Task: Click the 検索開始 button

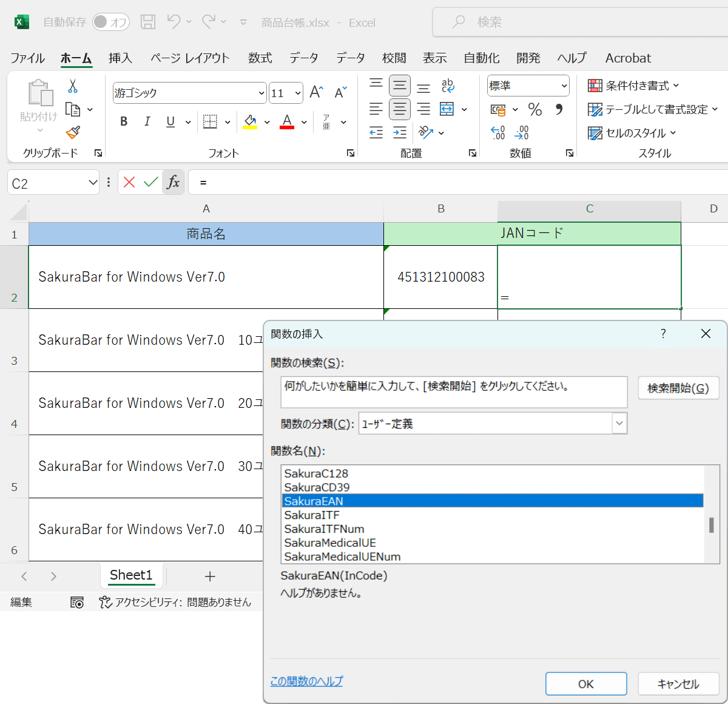Action: [x=678, y=388]
